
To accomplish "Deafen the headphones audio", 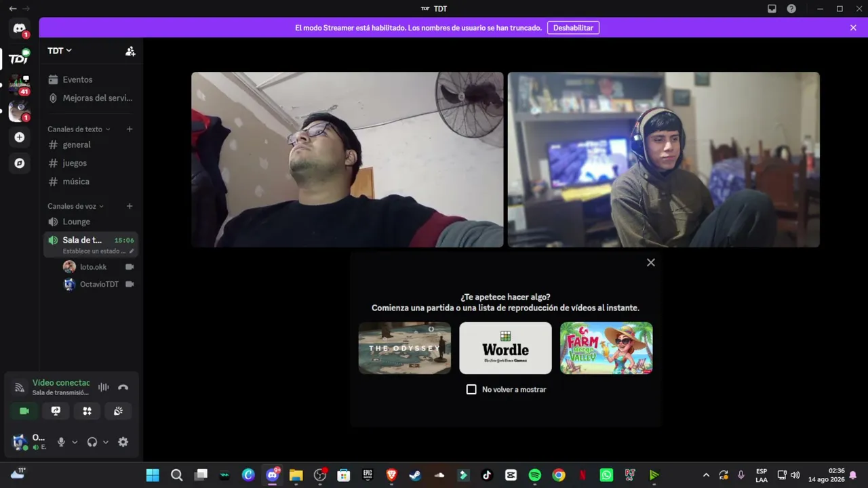I will pos(92,442).
